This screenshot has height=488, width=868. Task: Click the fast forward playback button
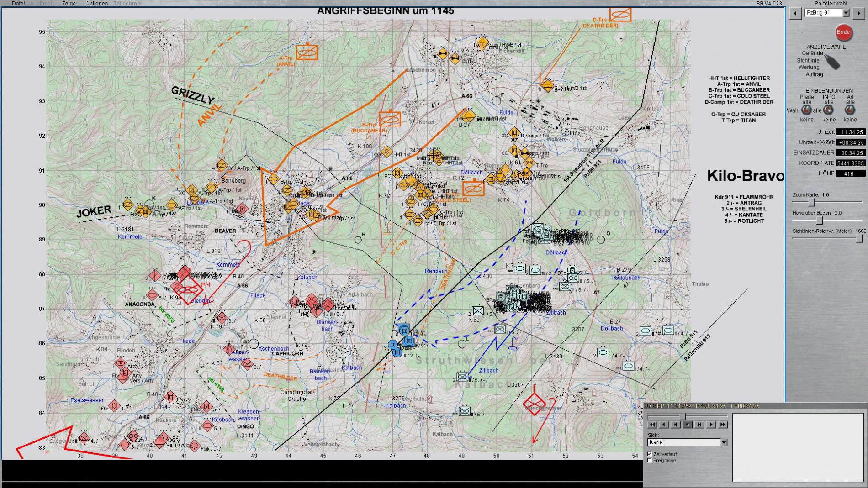click(x=723, y=425)
